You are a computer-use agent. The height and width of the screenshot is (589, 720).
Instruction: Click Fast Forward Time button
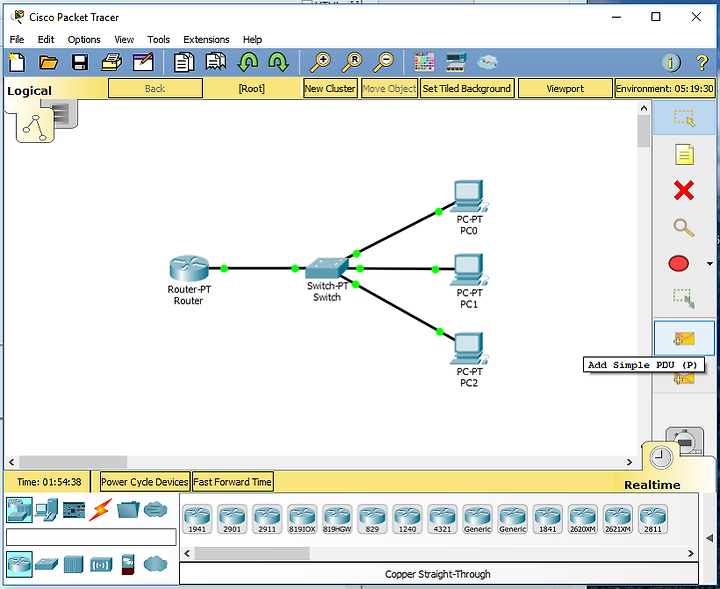[x=232, y=482]
